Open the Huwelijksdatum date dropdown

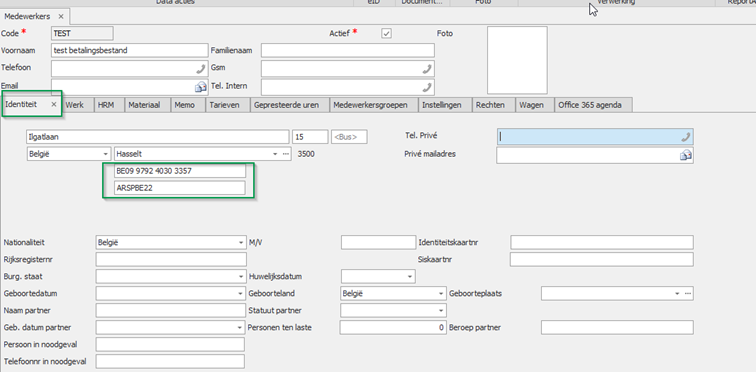click(410, 277)
